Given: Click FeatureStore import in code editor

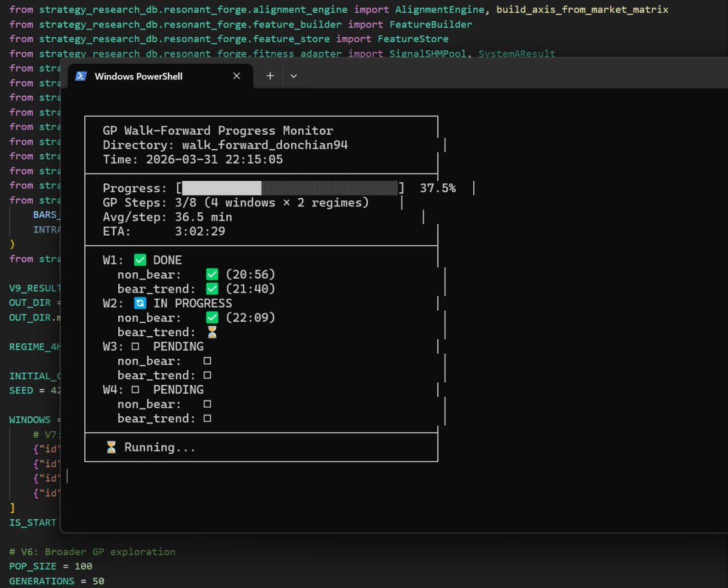Looking at the screenshot, I should click(413, 39).
